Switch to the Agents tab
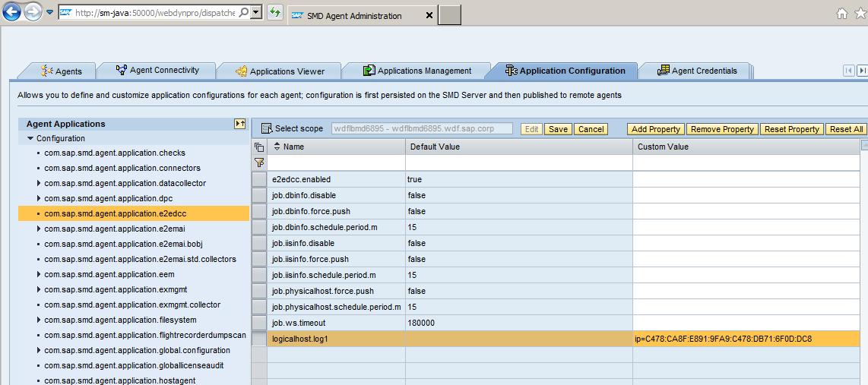This screenshot has width=868, height=385. coord(61,71)
